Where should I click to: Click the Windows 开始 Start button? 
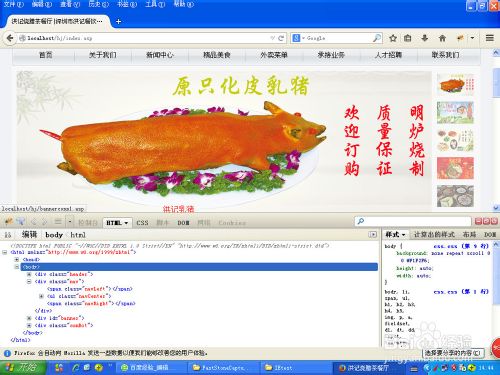(x=23, y=367)
